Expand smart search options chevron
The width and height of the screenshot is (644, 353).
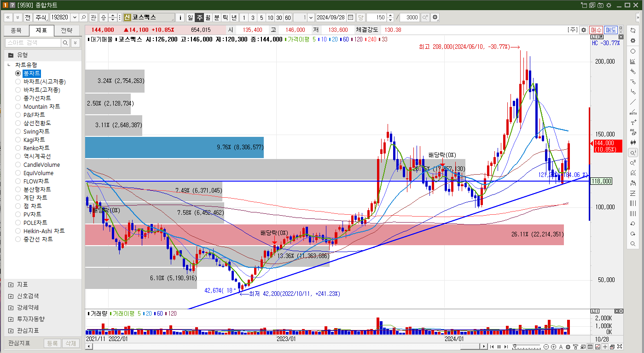pyautogui.click(x=75, y=42)
